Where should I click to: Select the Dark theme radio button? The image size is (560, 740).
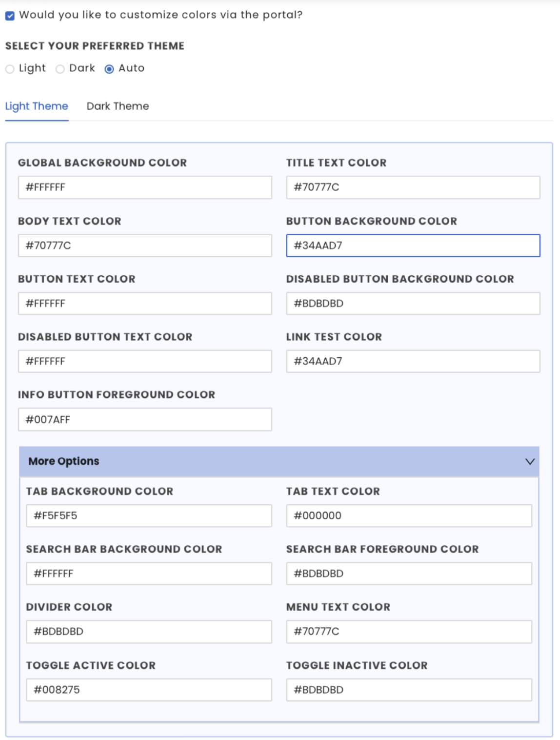(60, 69)
